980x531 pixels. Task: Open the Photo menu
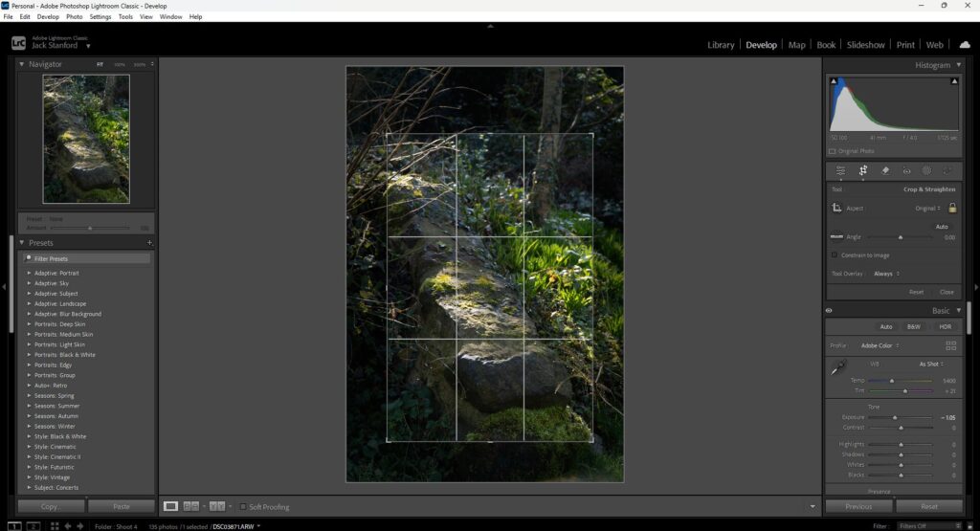(x=74, y=17)
